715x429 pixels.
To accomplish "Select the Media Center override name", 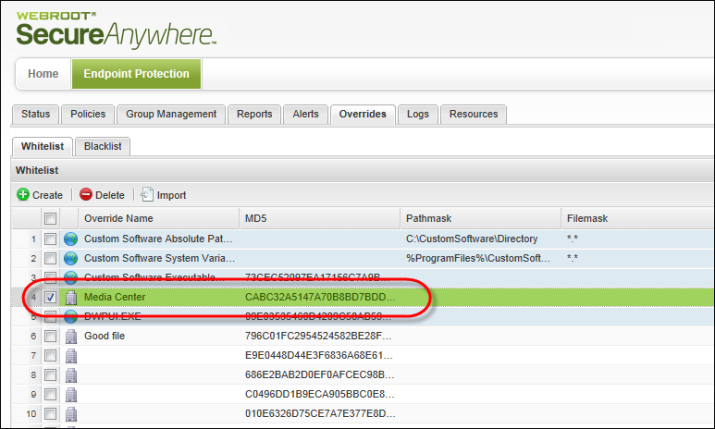I will 114,297.
